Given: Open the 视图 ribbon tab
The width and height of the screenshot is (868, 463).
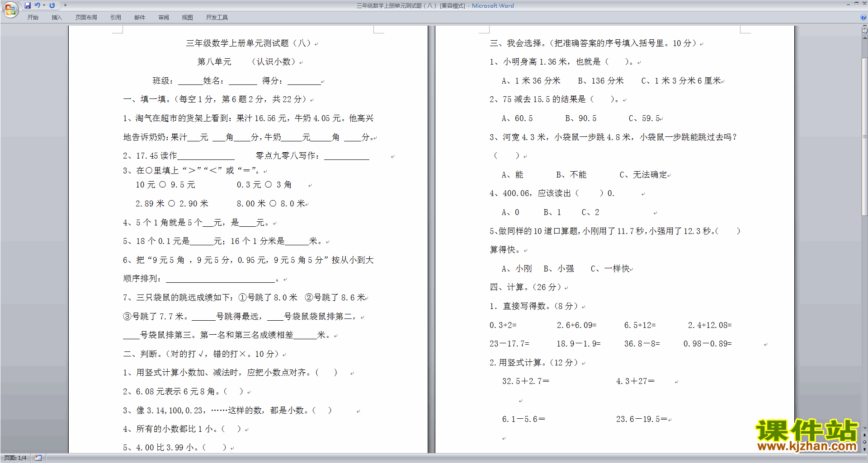Looking at the screenshot, I should [188, 18].
